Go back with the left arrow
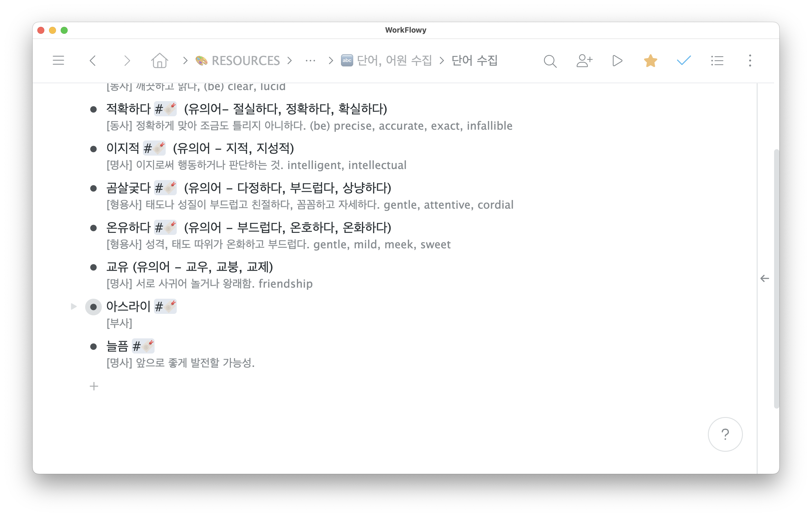The height and width of the screenshot is (517, 812). pyautogui.click(x=93, y=61)
